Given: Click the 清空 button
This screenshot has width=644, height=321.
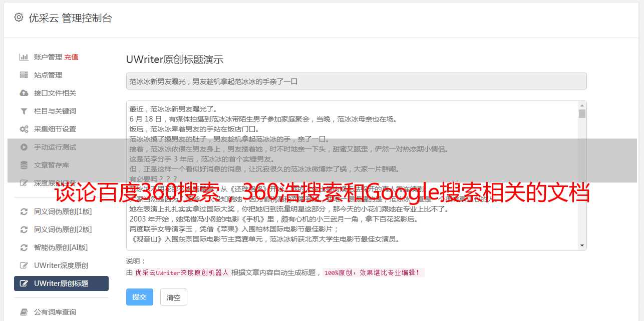Looking at the screenshot, I should 174,297.
